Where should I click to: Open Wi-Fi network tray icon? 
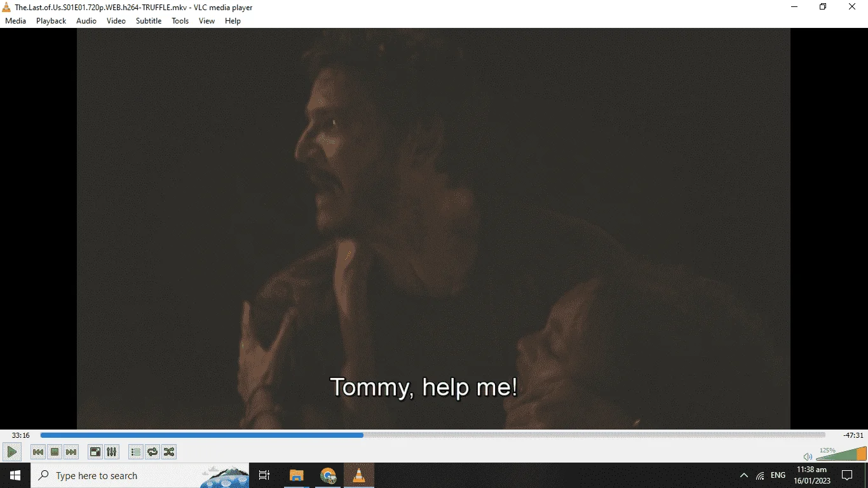[761, 475]
